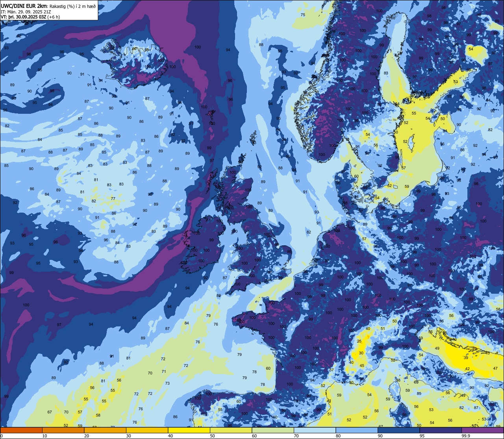Click the map value 39 over the Balkans
This screenshot has width=504, height=439.
coord(466,358)
